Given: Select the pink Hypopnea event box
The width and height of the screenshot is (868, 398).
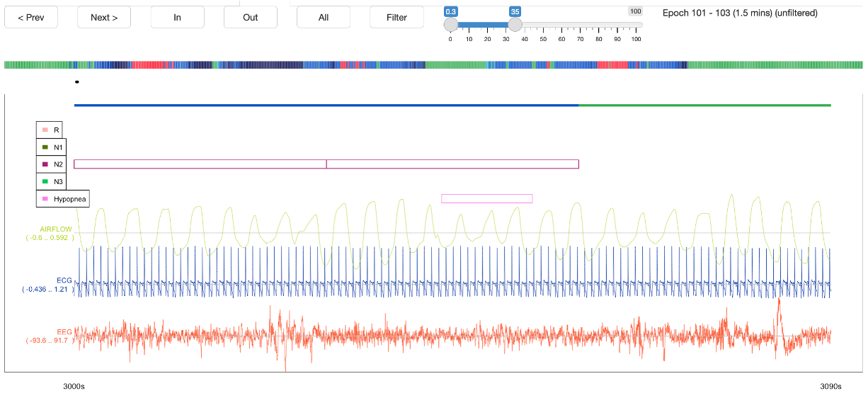Looking at the screenshot, I should pos(486,198).
